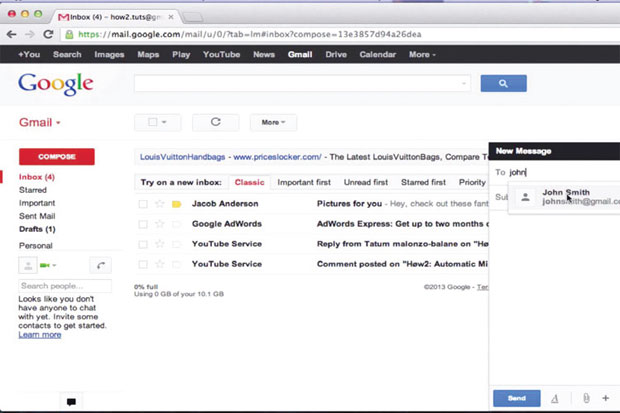The height and width of the screenshot is (413, 620).
Task: Choose John Smith from contact suggestions
Action: 565,197
